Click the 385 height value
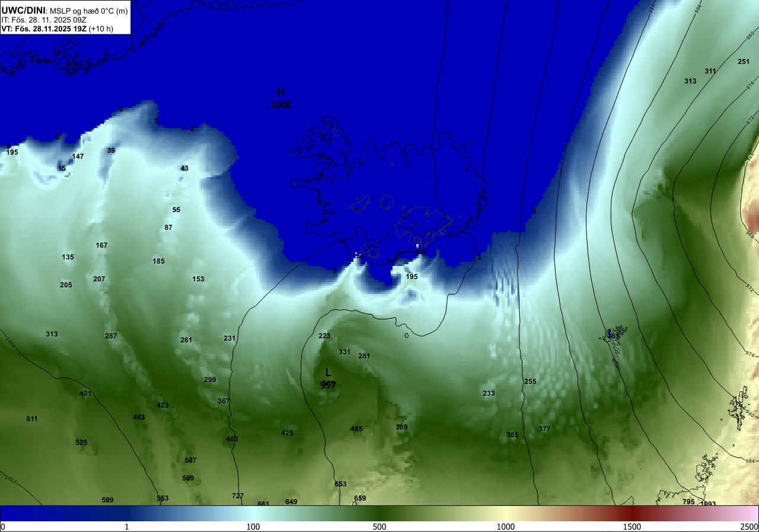759x532 pixels. pos(512,435)
